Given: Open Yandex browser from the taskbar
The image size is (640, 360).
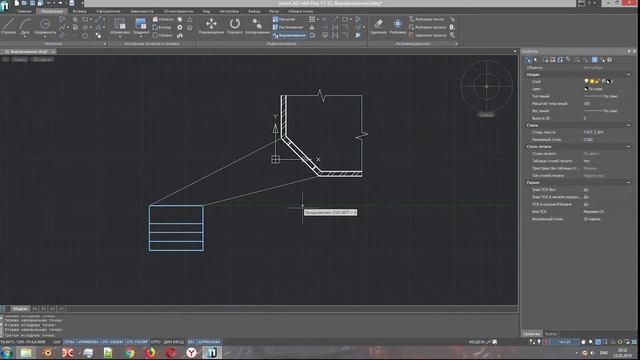Looking at the screenshot, I should [x=191, y=353].
